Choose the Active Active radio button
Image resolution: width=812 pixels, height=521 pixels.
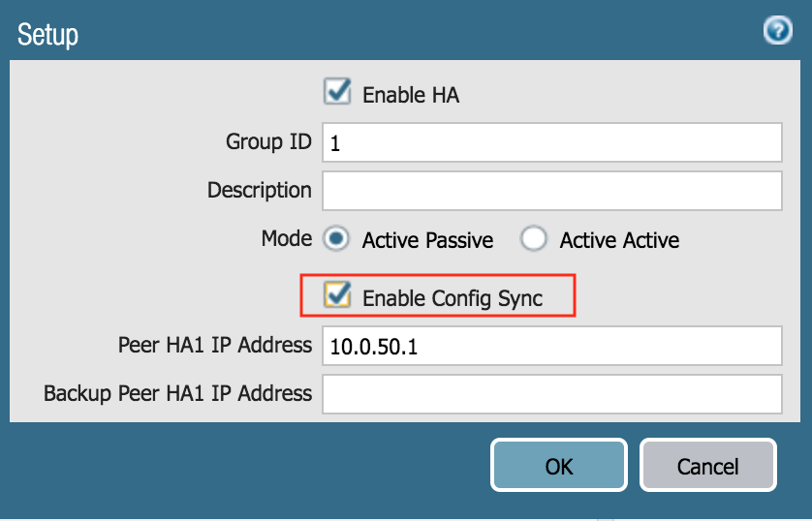coord(534,239)
